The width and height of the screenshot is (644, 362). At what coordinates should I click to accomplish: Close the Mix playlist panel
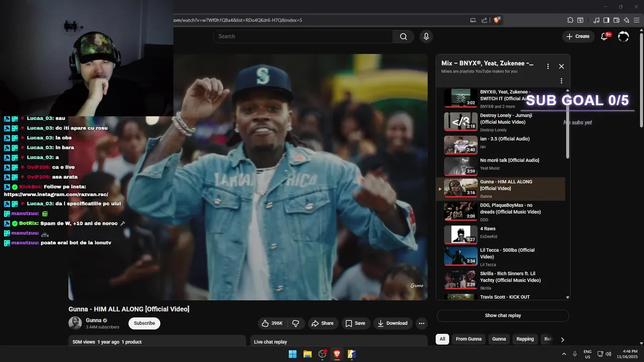tap(561, 66)
